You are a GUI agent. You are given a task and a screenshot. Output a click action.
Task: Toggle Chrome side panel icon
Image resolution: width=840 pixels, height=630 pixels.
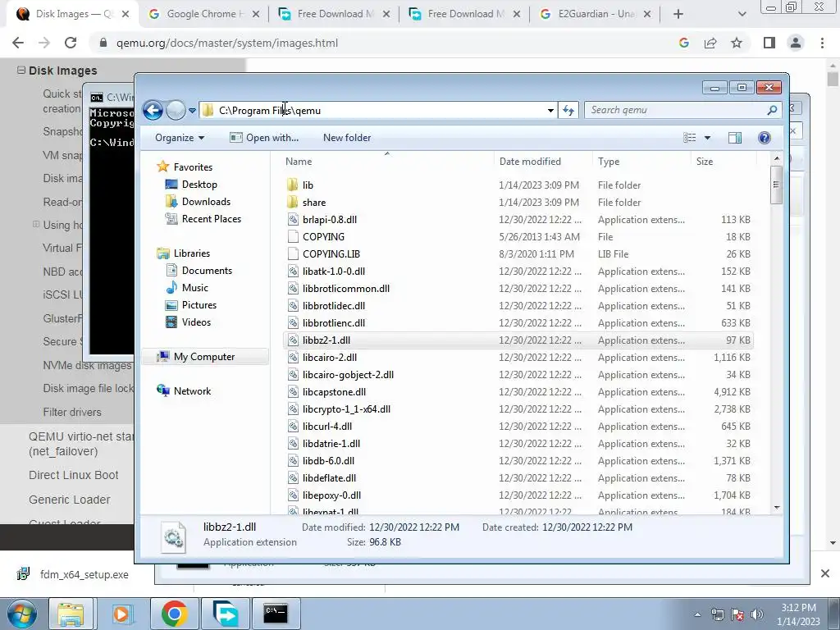tap(769, 43)
